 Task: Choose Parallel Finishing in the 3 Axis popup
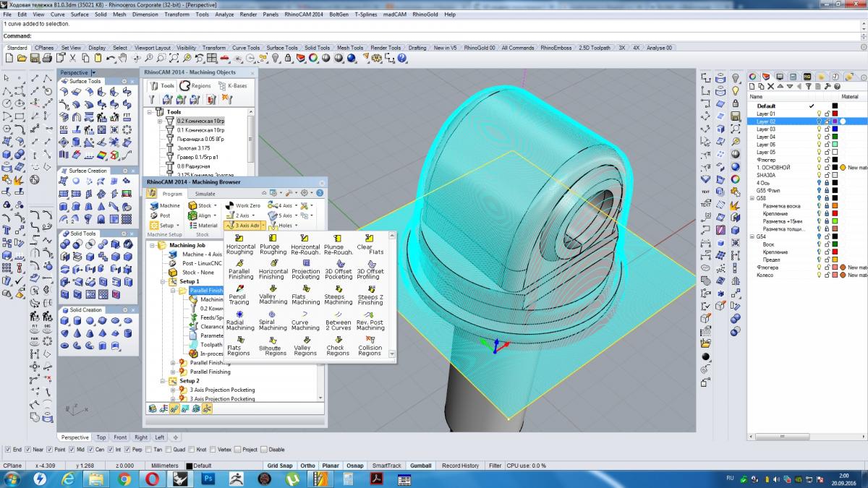(240, 270)
